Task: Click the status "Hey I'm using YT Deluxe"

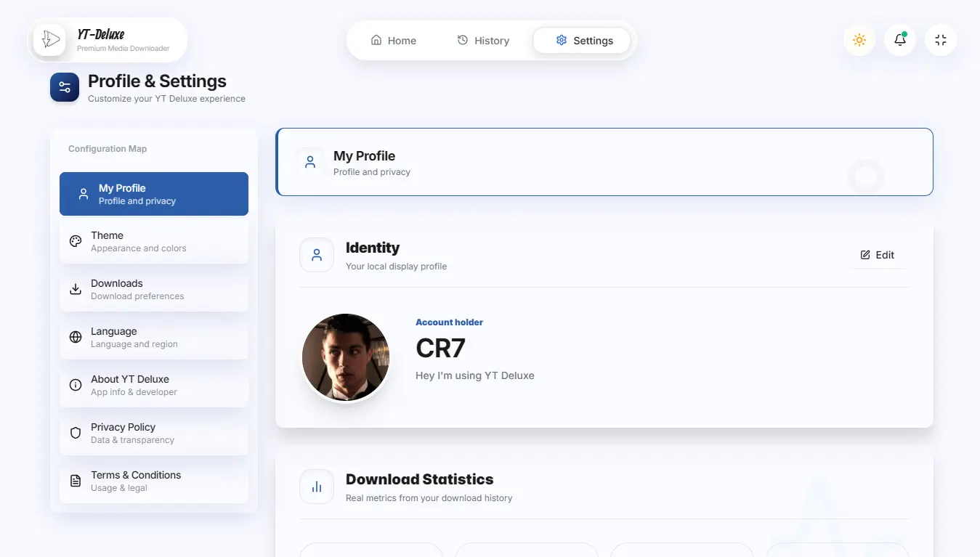Action: [x=475, y=376]
